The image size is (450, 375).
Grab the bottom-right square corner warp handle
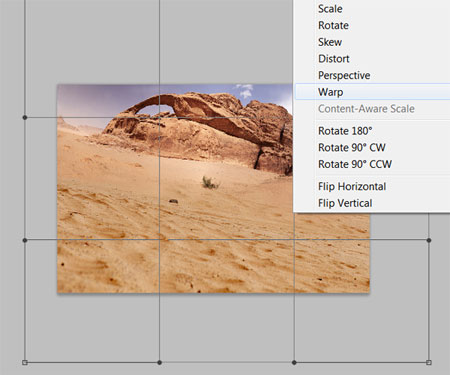click(x=429, y=362)
